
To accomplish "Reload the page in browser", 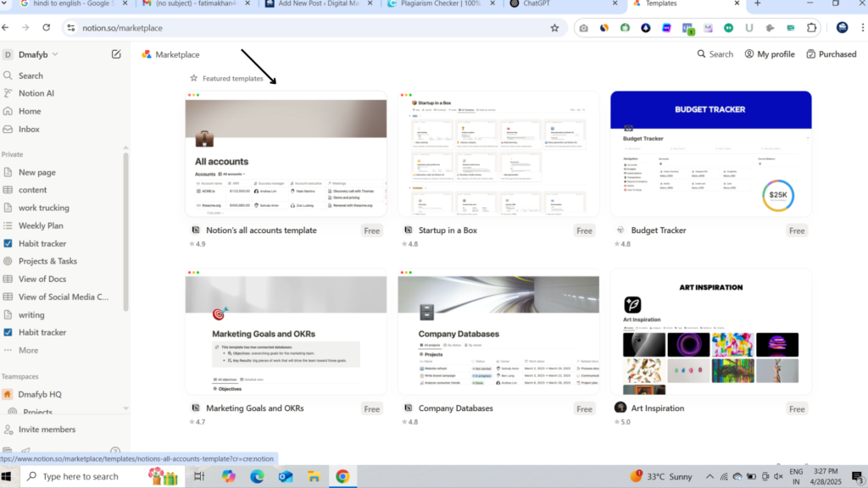I will tap(46, 27).
